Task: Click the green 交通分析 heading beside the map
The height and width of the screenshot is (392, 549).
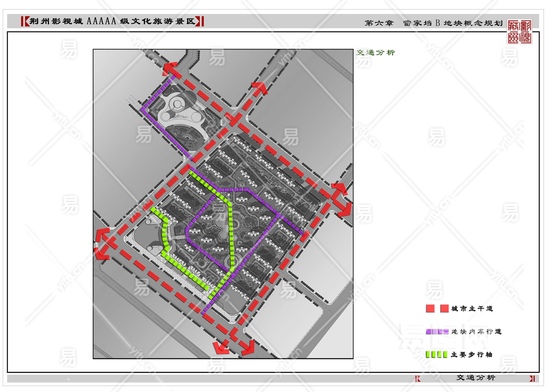Action: tap(375, 53)
